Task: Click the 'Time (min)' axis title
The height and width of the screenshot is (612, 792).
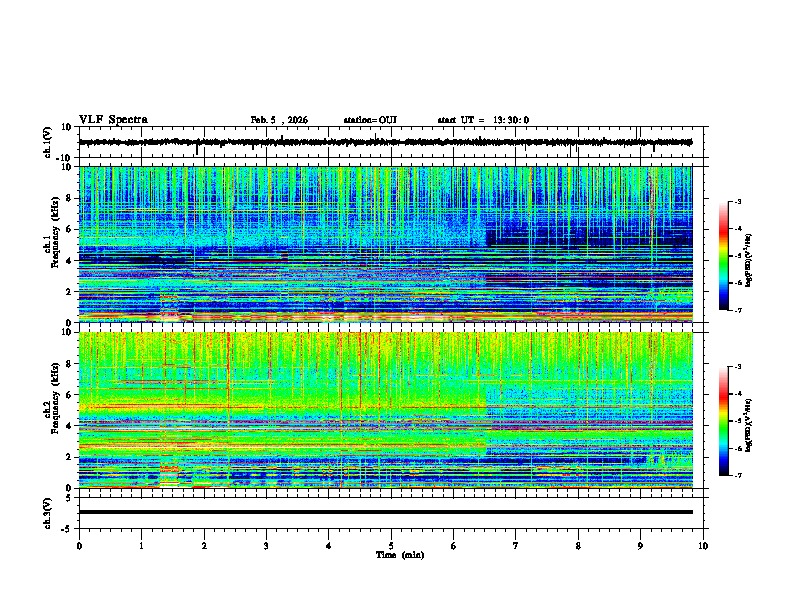Action: (400, 555)
